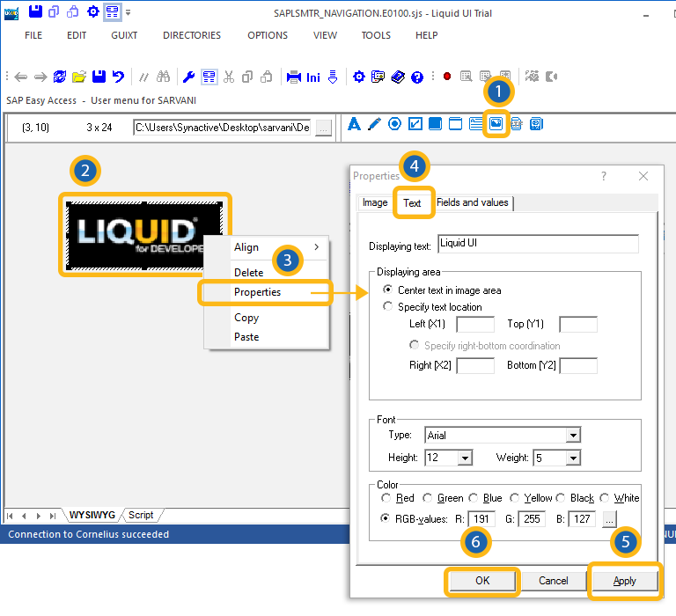Screen dimensions: 676x616
Task: Select 'Center text in image area' option
Action: click(x=388, y=290)
